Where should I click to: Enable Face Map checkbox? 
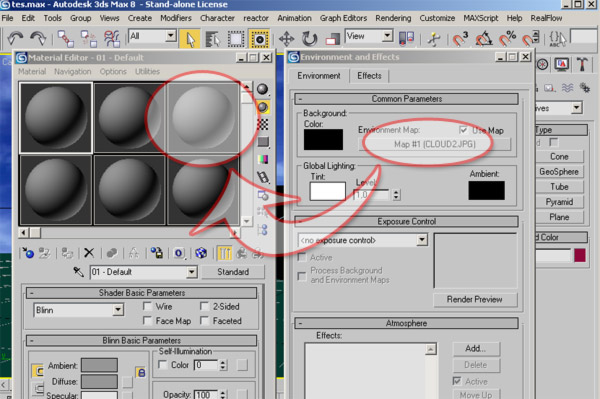[x=147, y=321]
